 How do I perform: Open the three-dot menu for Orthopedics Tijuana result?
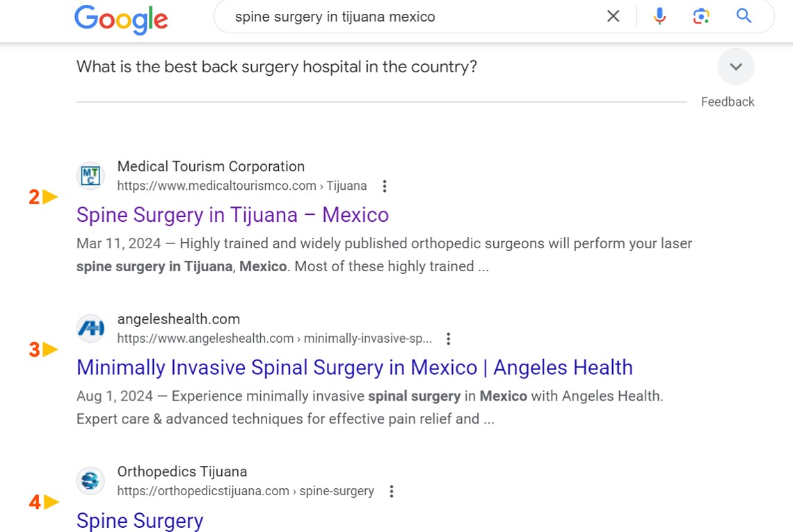391,491
